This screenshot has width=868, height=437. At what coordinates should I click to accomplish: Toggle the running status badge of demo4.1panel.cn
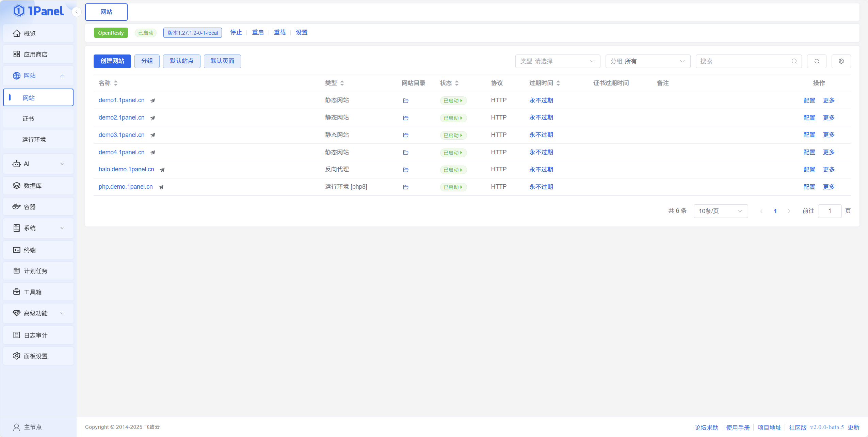(x=453, y=153)
